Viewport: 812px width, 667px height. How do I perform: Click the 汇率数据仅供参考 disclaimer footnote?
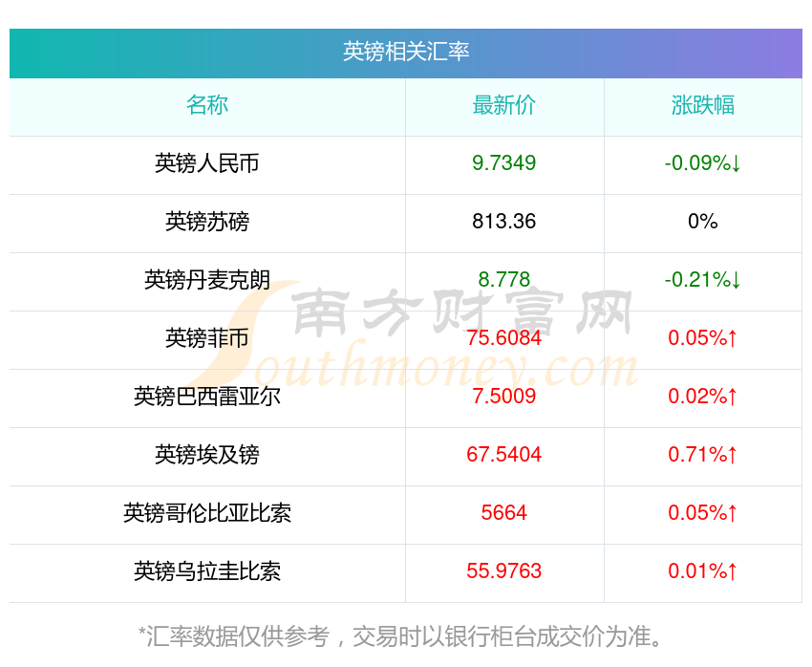[400, 636]
